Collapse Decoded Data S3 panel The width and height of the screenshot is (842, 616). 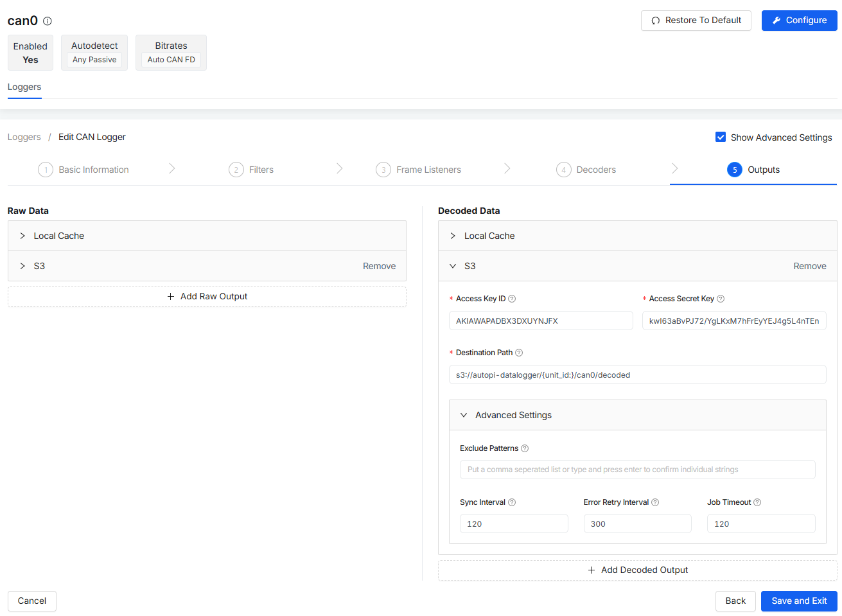[453, 266]
